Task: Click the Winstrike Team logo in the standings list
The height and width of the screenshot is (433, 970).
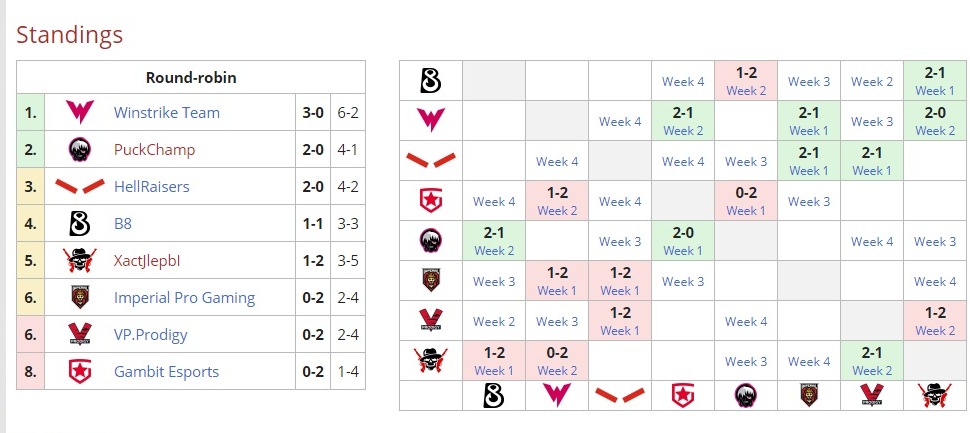Action: click(x=79, y=113)
